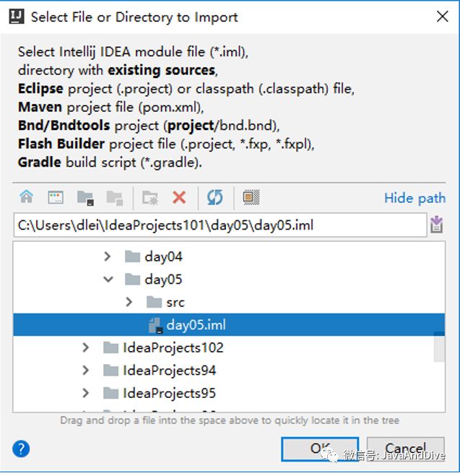The height and width of the screenshot is (476, 460).
Task: Click the IdeaProjects94 folder icon
Action: [x=110, y=371]
